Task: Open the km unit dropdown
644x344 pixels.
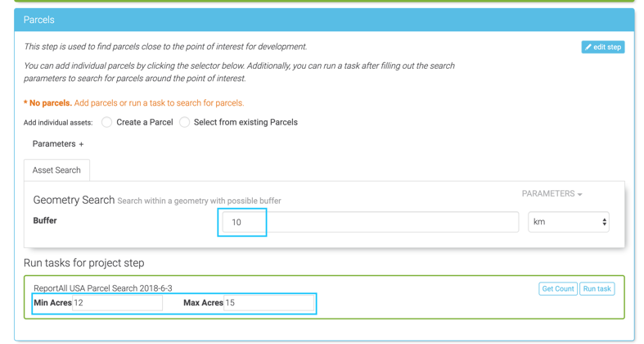Action: pyautogui.click(x=568, y=222)
